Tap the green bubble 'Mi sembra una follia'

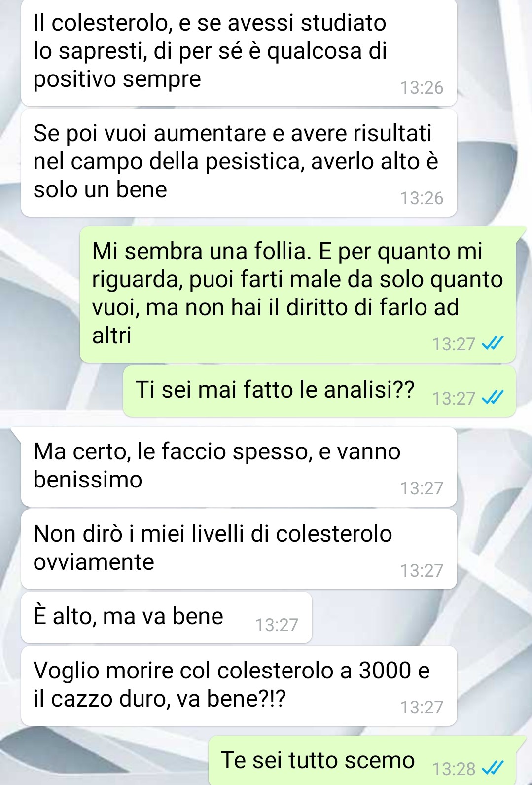pyautogui.click(x=298, y=294)
